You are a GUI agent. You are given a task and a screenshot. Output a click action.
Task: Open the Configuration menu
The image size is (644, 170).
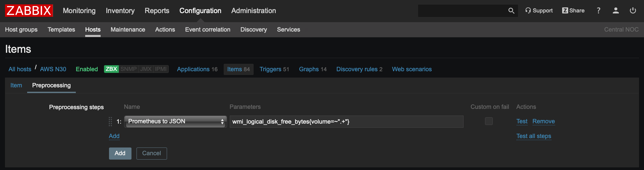200,11
